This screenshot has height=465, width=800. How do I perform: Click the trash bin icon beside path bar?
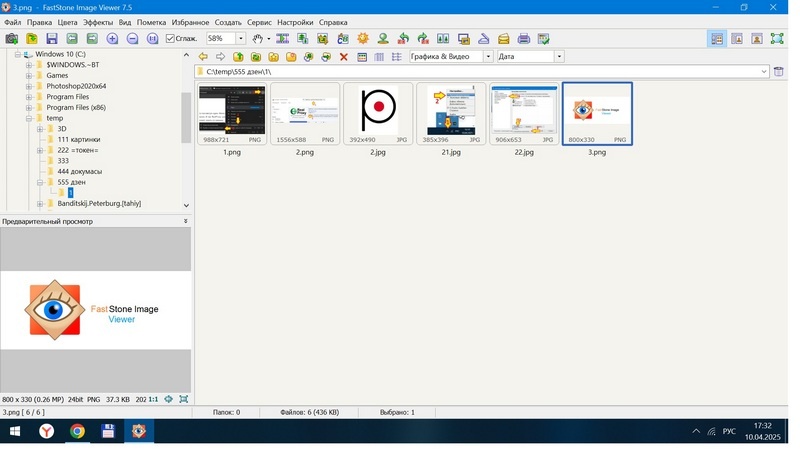(x=778, y=71)
